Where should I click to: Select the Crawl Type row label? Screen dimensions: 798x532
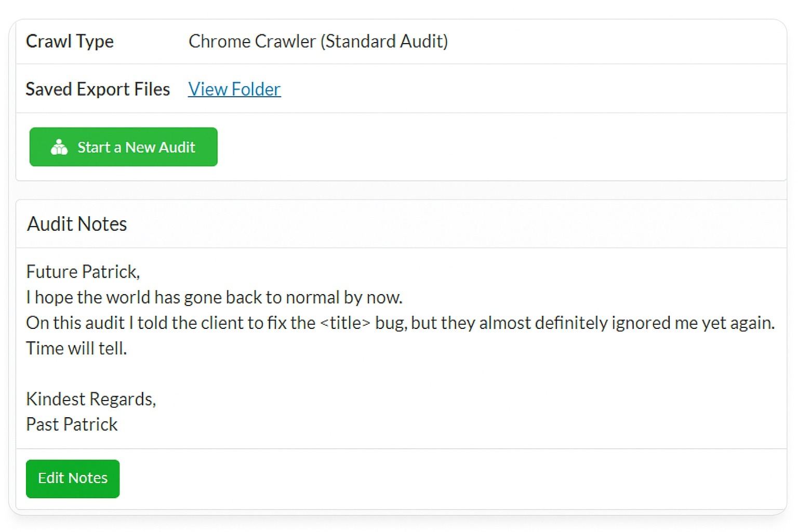point(70,42)
